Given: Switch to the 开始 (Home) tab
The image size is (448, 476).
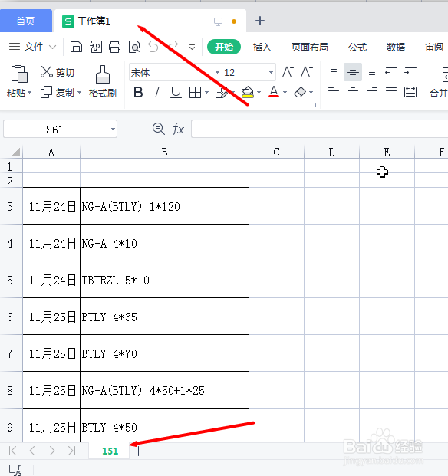Looking at the screenshot, I should pos(224,47).
